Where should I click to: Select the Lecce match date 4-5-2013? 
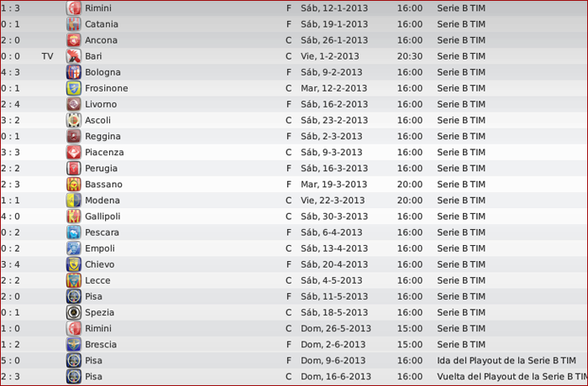pyautogui.click(x=332, y=280)
